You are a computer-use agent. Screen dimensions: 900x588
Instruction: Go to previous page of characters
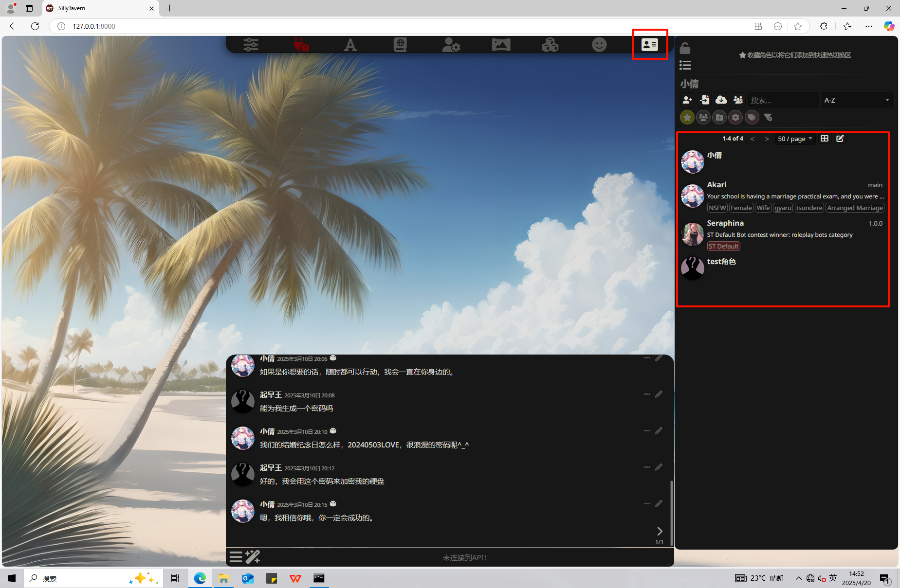(753, 139)
